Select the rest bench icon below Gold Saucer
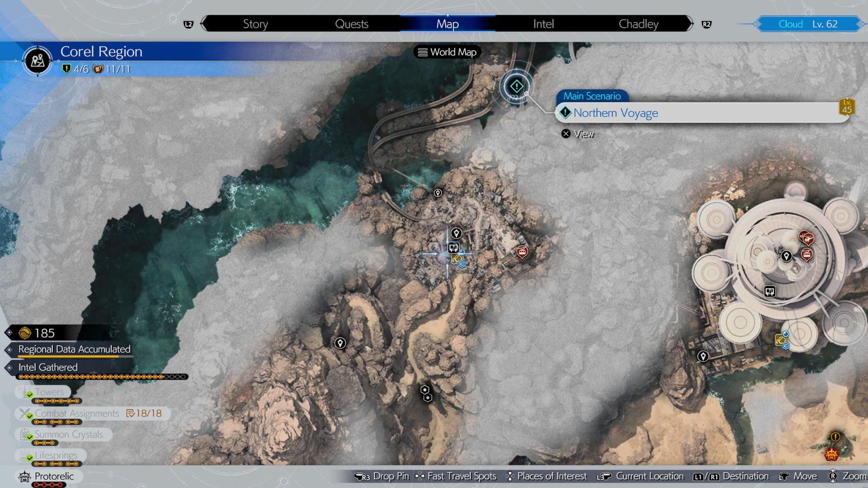This screenshot has height=488, width=868. [769, 291]
